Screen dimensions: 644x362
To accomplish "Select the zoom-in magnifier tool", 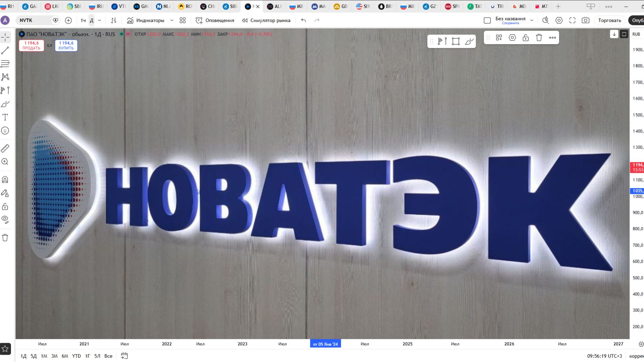I will (5, 162).
